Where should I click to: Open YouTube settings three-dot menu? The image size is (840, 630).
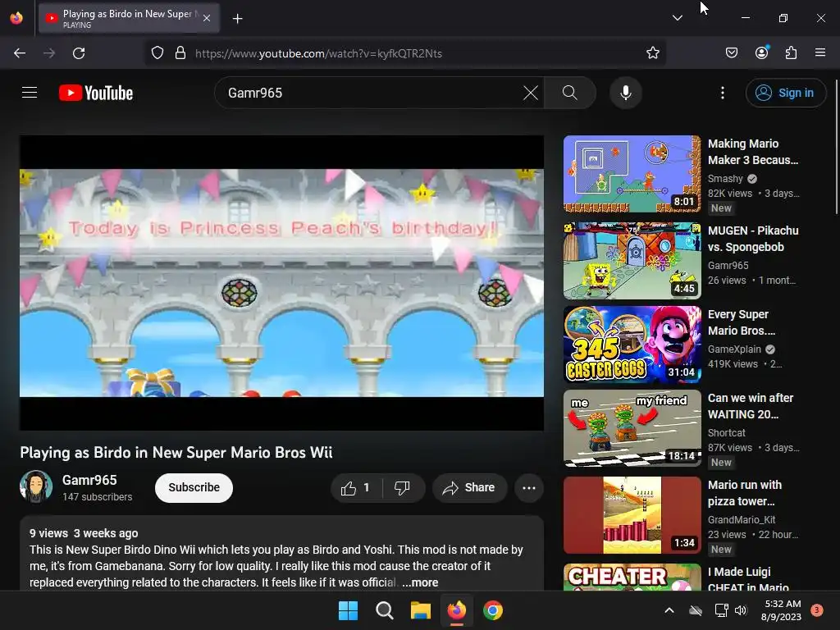point(723,93)
